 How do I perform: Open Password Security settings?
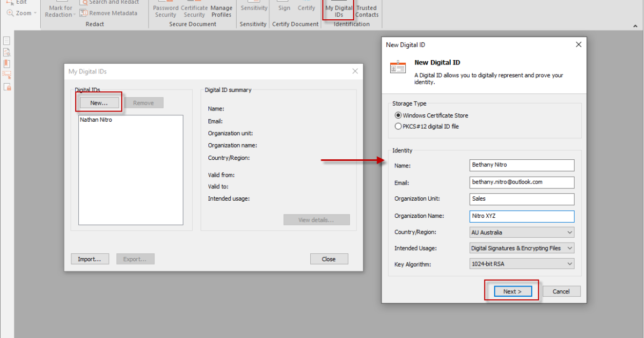[x=165, y=11]
